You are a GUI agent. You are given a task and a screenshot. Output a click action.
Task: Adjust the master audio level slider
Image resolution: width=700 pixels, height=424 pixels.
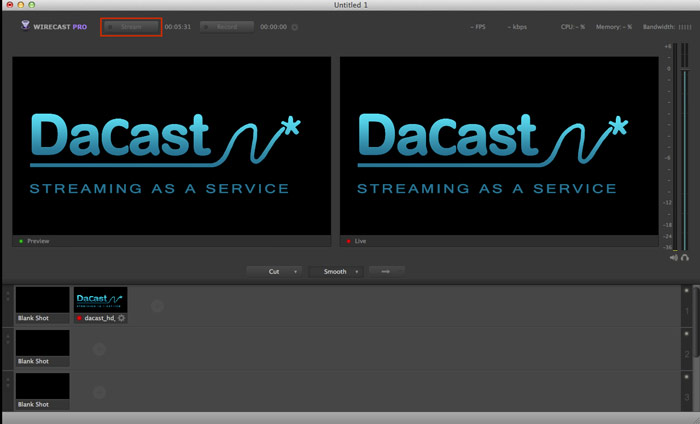coord(685,70)
